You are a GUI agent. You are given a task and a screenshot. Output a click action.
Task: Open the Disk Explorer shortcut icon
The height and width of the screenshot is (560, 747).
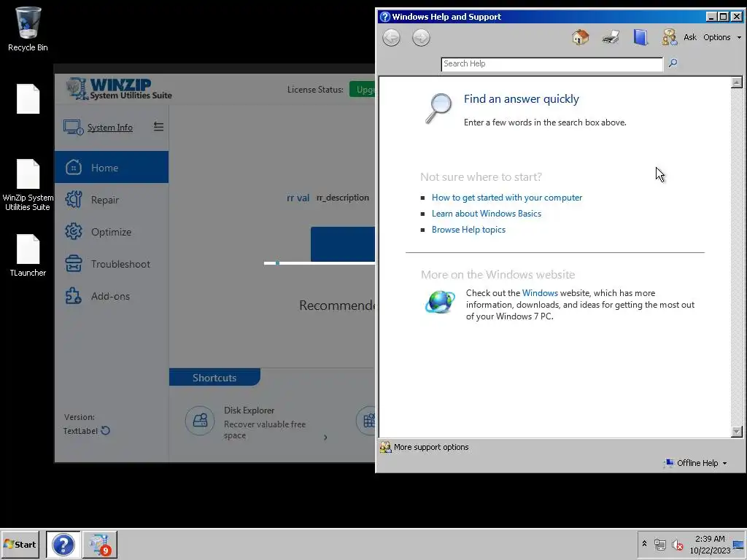[x=200, y=421]
